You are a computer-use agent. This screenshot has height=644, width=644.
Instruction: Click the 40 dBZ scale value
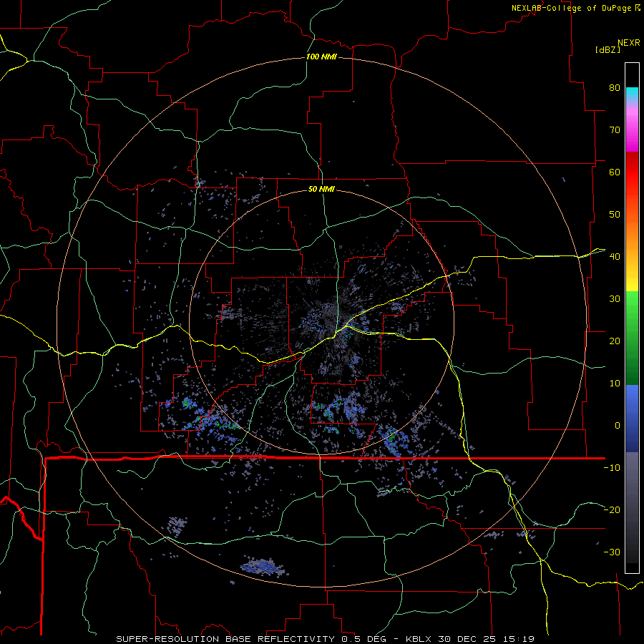(x=615, y=257)
